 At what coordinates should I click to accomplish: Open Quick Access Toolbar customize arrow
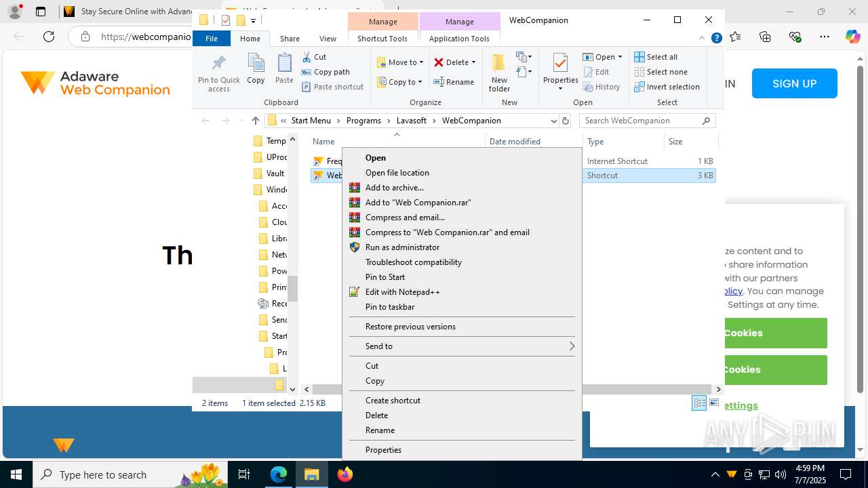pyautogui.click(x=253, y=20)
